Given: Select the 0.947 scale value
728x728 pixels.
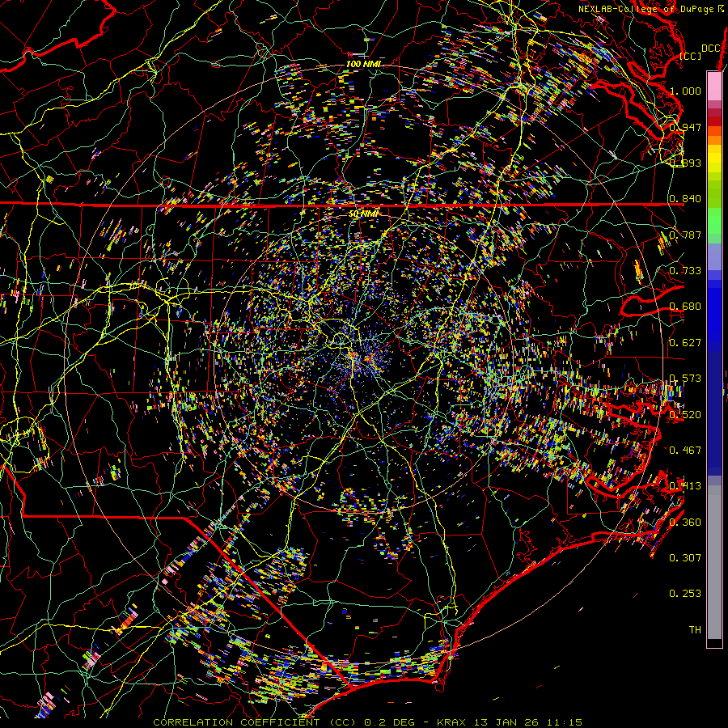Looking at the screenshot, I should tap(685, 127).
